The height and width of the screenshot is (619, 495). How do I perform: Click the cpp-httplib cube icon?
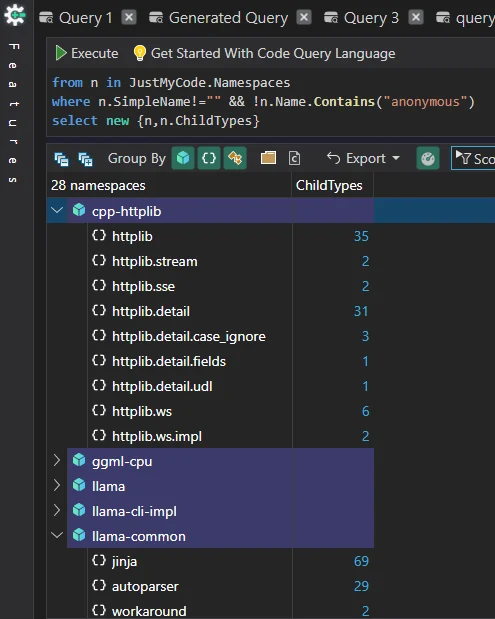pyautogui.click(x=79, y=210)
